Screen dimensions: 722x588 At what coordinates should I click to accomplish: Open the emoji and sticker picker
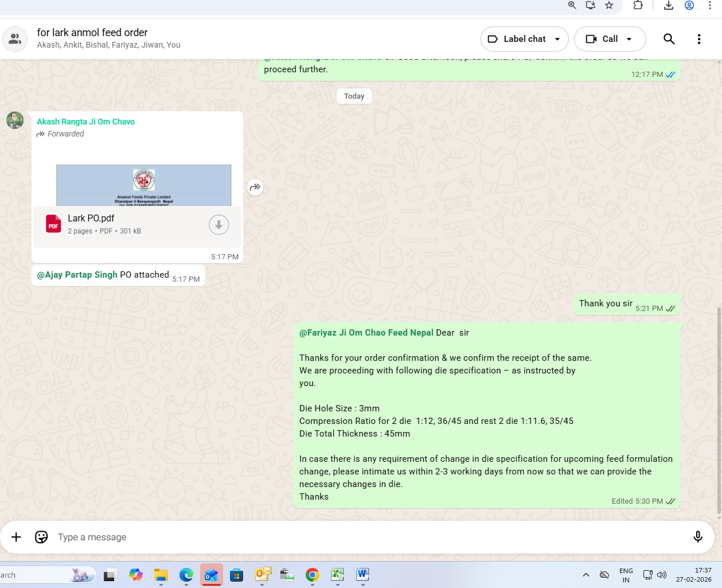point(41,537)
